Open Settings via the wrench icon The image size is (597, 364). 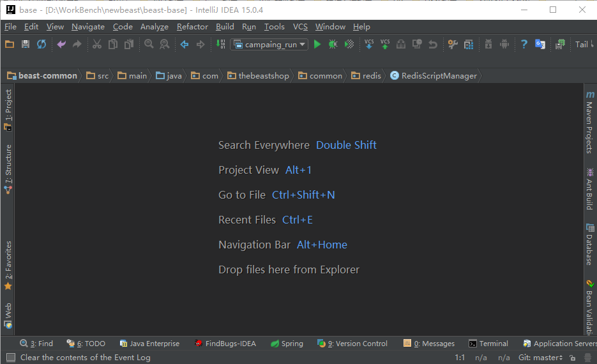coord(453,45)
